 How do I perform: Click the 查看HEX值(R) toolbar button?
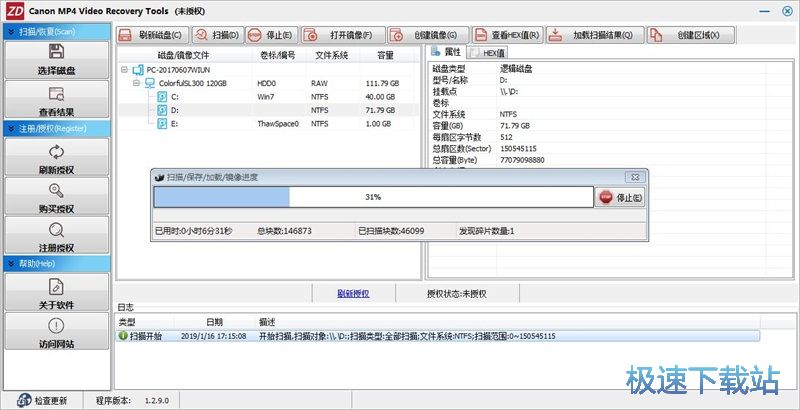click(x=508, y=35)
